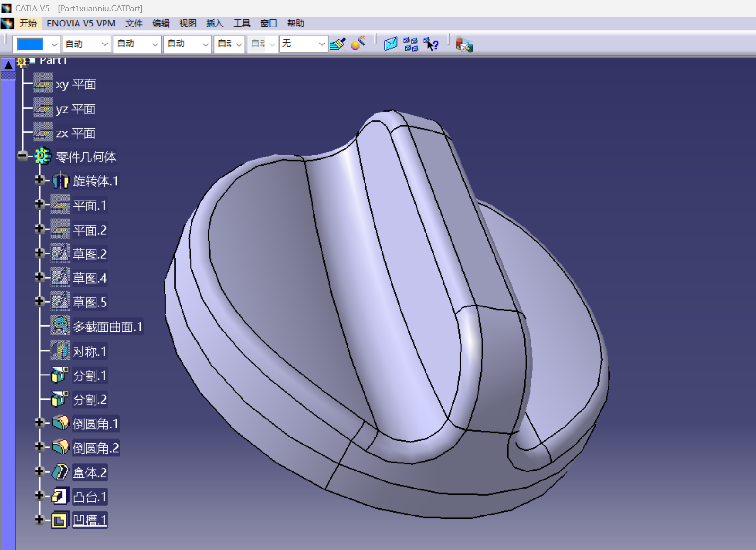
Task: Open the 开始 menu
Action: tap(28, 23)
